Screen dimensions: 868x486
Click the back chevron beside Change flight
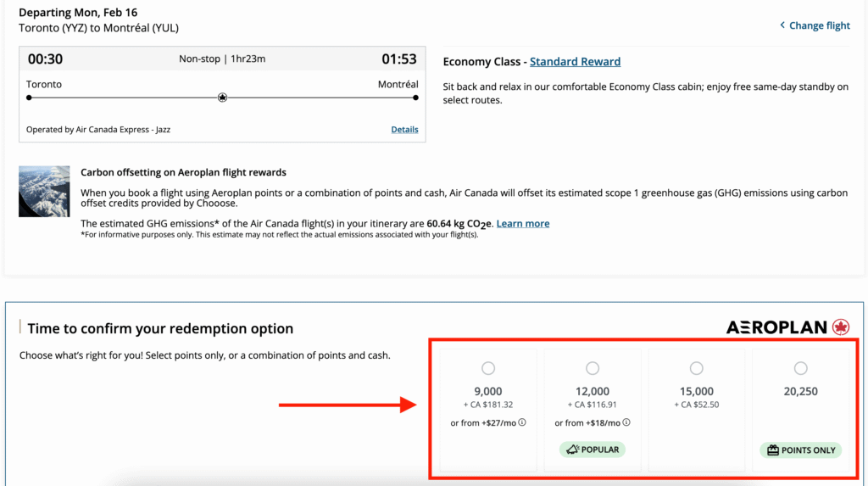782,25
